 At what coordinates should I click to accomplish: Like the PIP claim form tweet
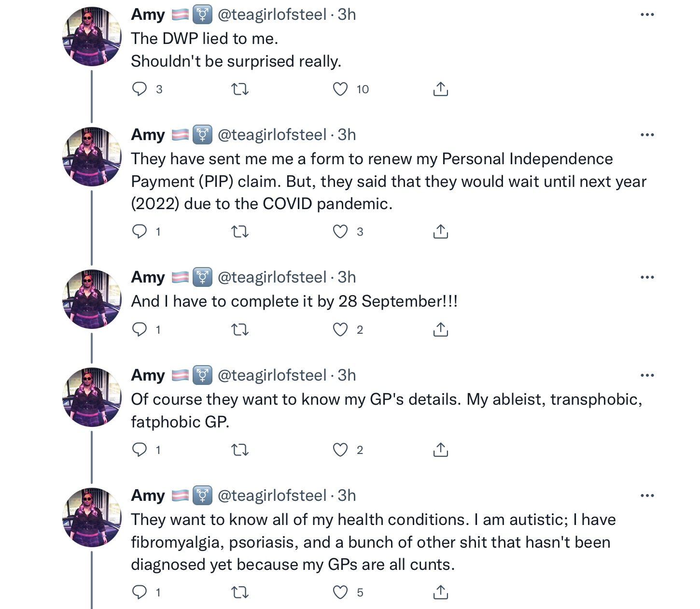[340, 231]
